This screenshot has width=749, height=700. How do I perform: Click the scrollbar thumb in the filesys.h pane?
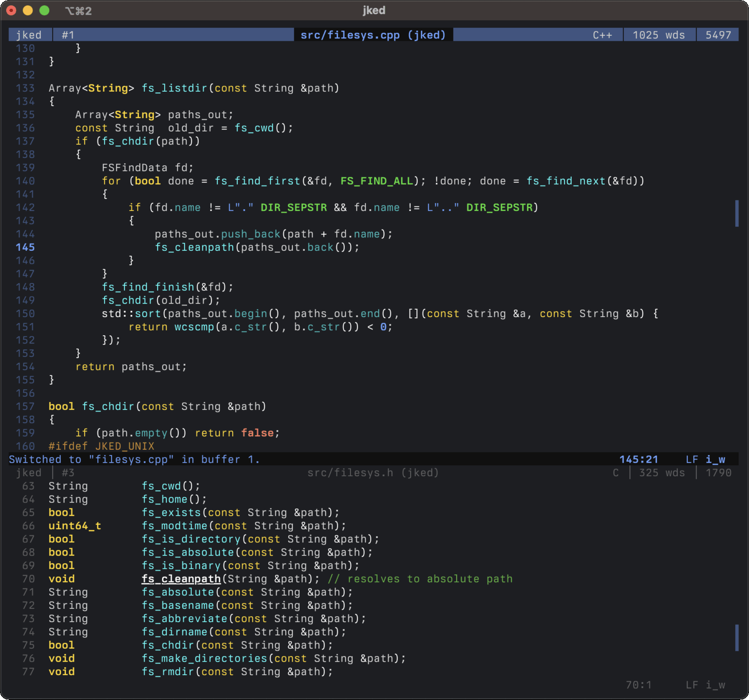(x=737, y=638)
